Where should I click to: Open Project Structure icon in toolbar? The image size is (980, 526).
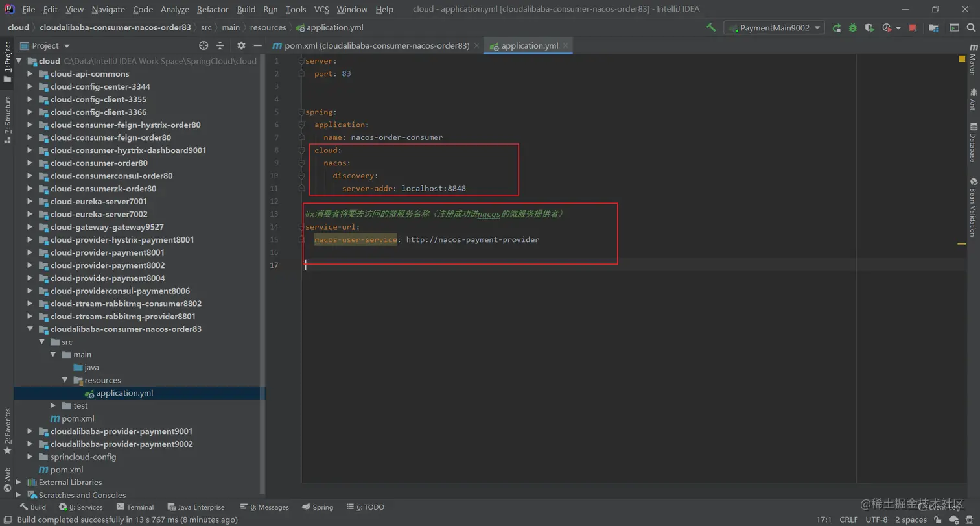pos(933,28)
